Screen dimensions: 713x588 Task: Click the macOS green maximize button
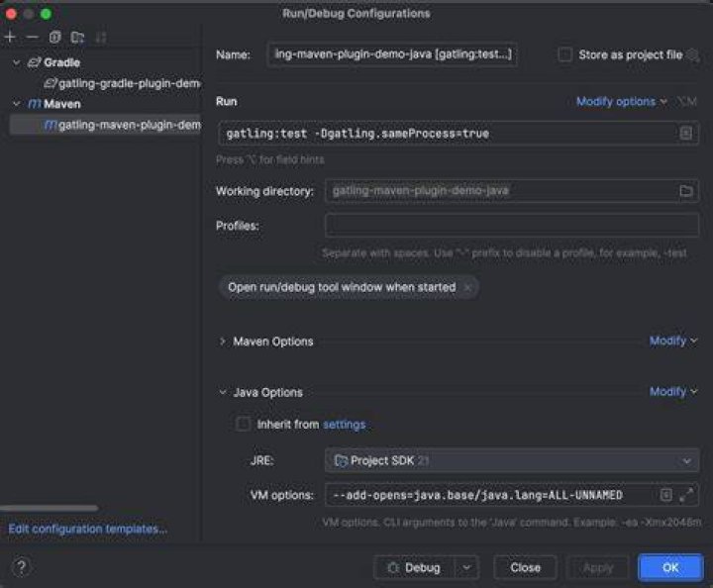pyautogui.click(x=46, y=14)
